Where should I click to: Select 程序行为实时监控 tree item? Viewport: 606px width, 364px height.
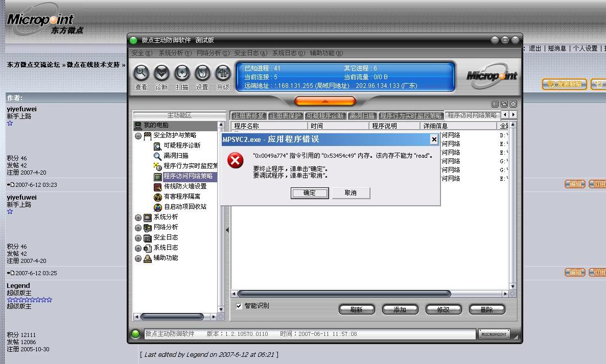point(190,166)
